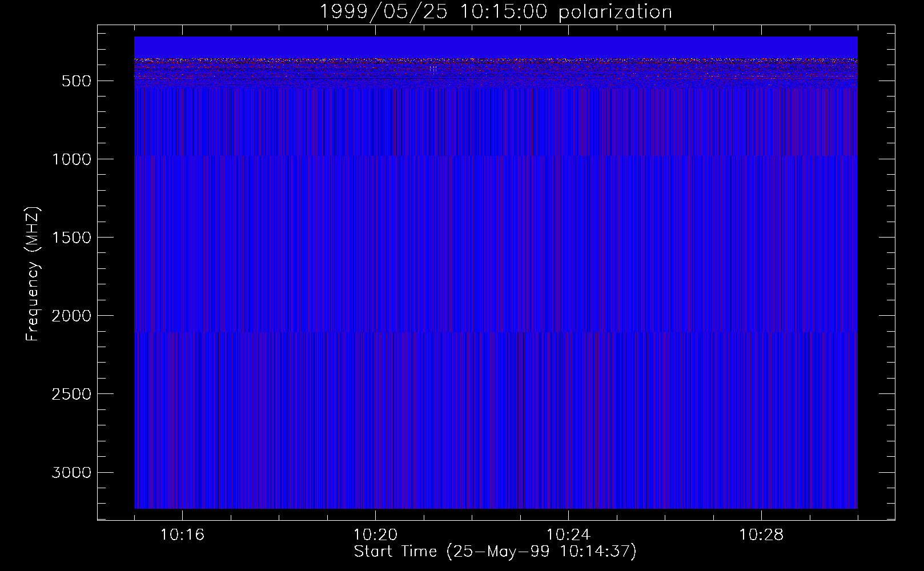Screen dimensions: 924x571
Task: Click the 'Start Time (25-May-99 10:14:37)' label
Action: click(x=495, y=552)
